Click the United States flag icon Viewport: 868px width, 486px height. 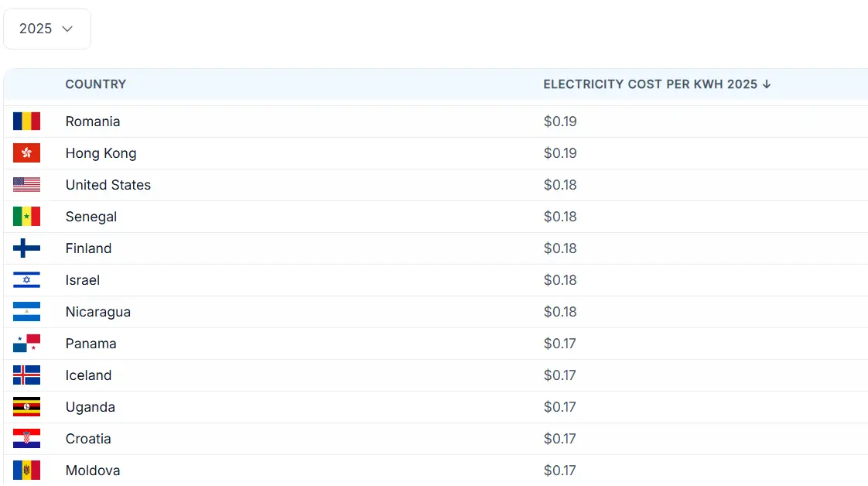(x=26, y=185)
